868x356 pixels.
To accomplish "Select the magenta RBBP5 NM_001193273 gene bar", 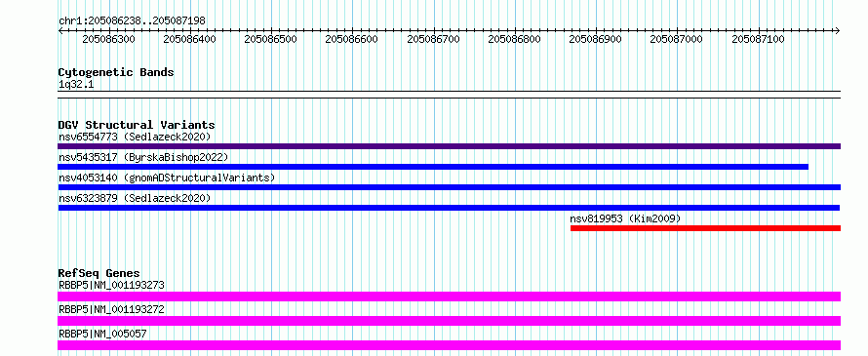I will coord(449,297).
